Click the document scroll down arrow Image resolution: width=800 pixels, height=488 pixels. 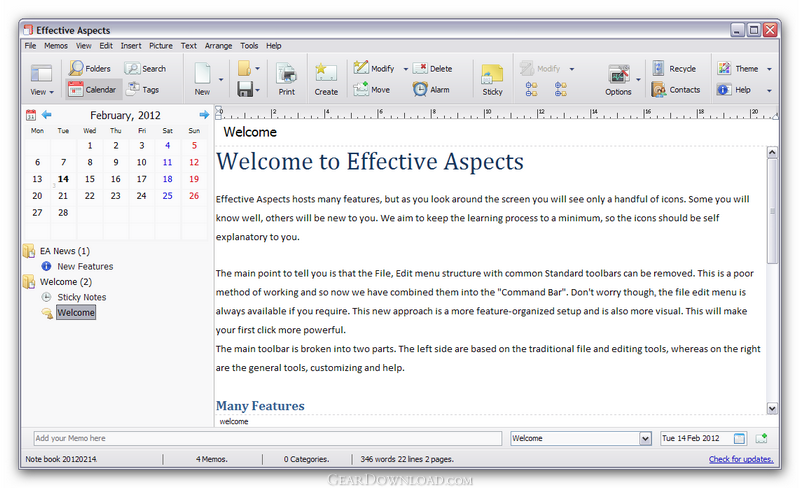772,408
